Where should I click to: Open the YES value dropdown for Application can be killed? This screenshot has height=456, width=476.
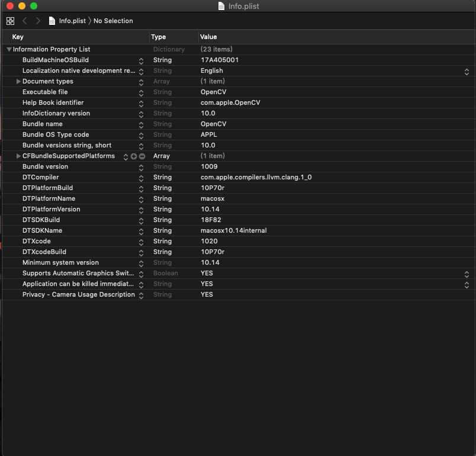pos(467,285)
